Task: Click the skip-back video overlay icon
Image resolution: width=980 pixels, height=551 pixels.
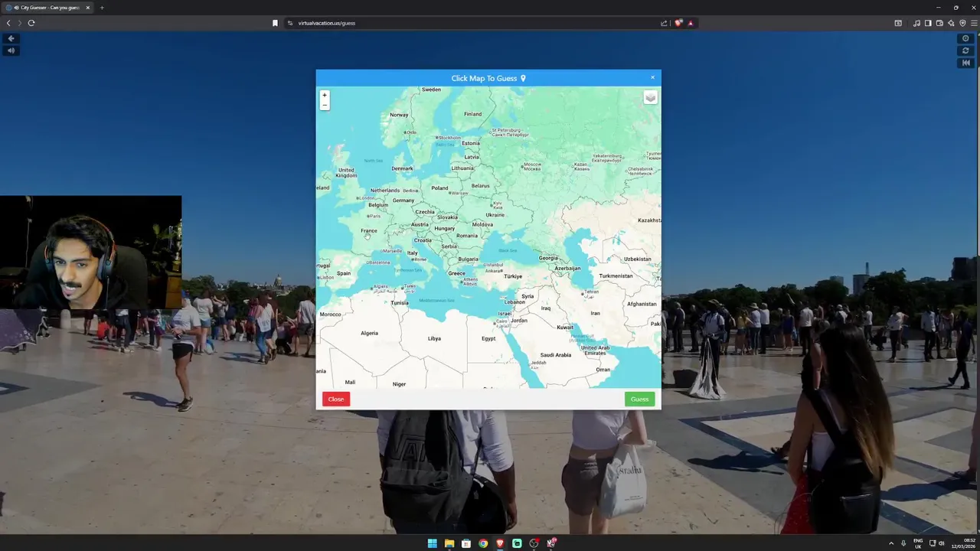Action: (x=965, y=63)
